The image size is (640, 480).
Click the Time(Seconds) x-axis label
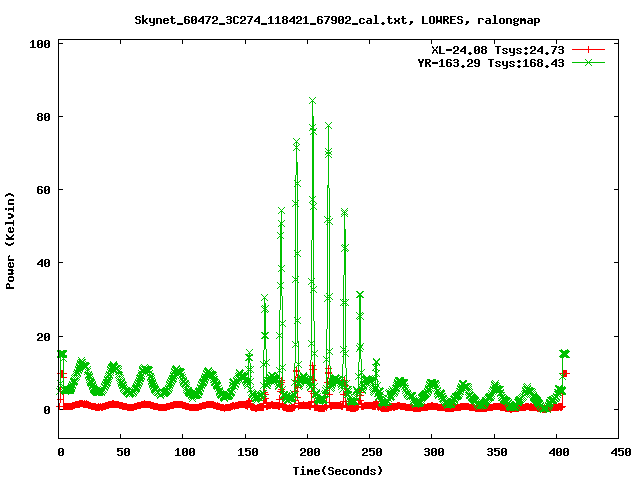click(338, 471)
